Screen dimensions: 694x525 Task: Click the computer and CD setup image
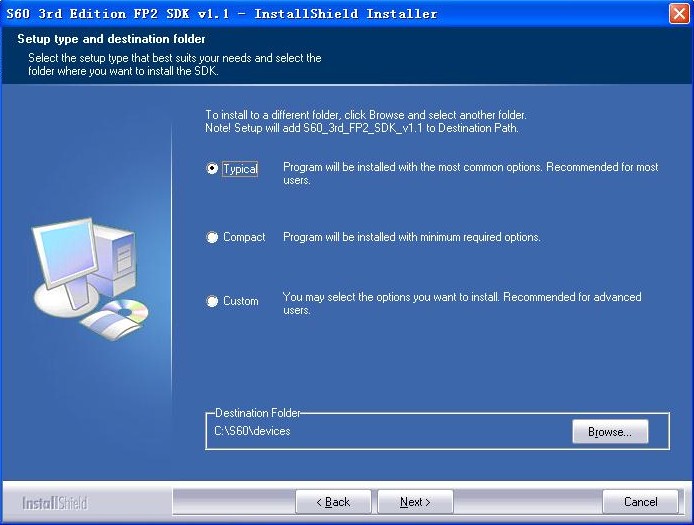coord(90,278)
